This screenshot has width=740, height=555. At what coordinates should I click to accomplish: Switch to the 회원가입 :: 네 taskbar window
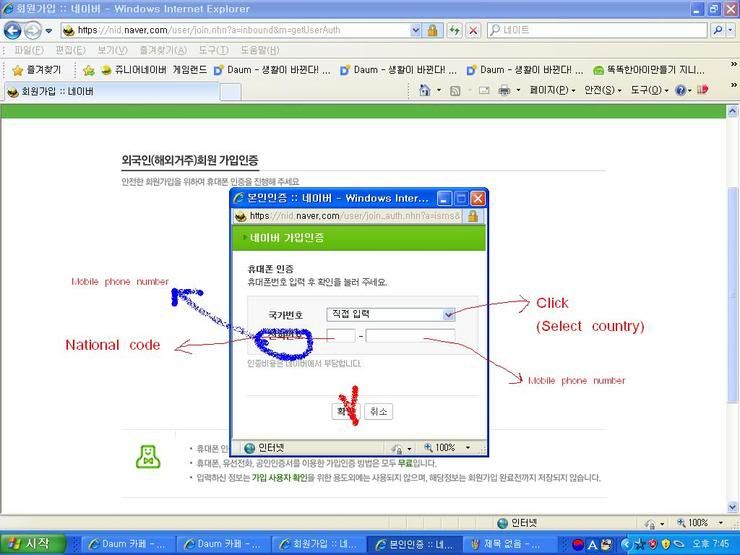[319, 544]
